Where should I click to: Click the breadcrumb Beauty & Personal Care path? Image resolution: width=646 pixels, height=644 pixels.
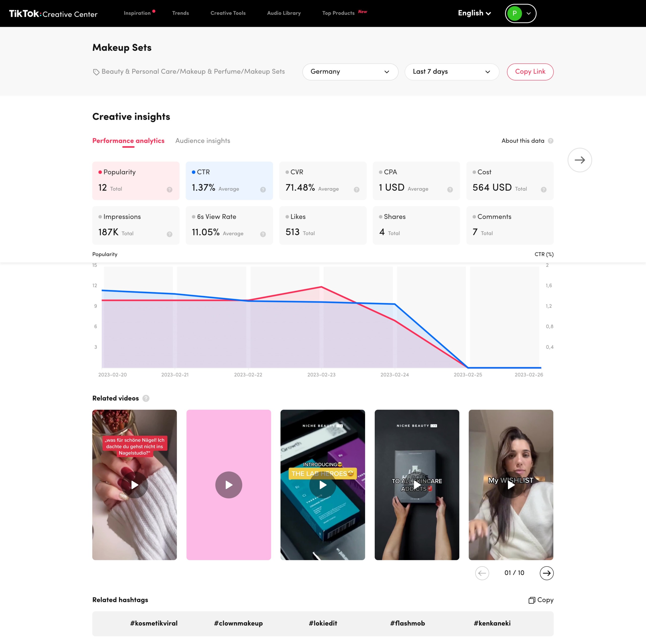click(x=193, y=72)
